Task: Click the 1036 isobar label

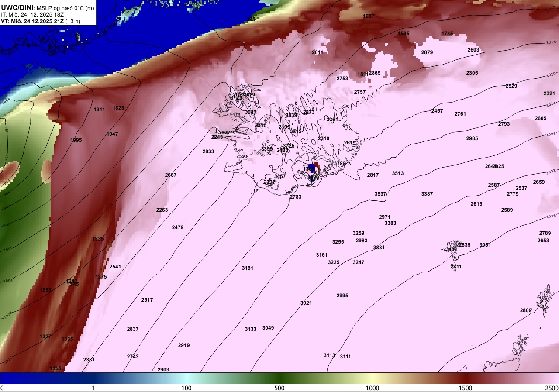Action: click(x=551, y=216)
